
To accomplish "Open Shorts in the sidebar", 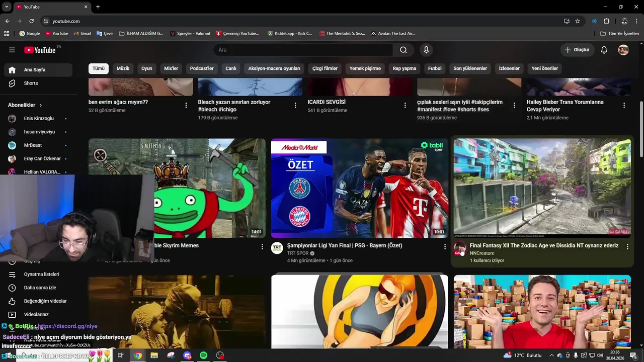I will click(38, 83).
